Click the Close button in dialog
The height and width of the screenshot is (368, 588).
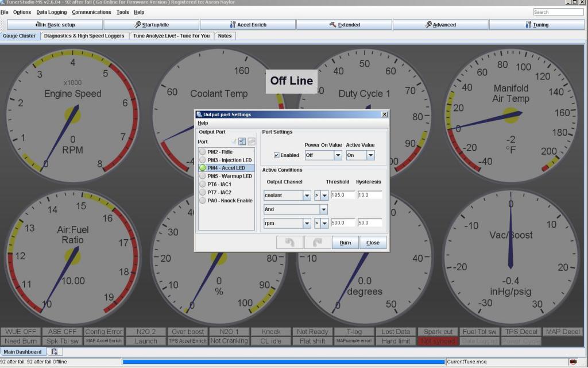click(373, 243)
